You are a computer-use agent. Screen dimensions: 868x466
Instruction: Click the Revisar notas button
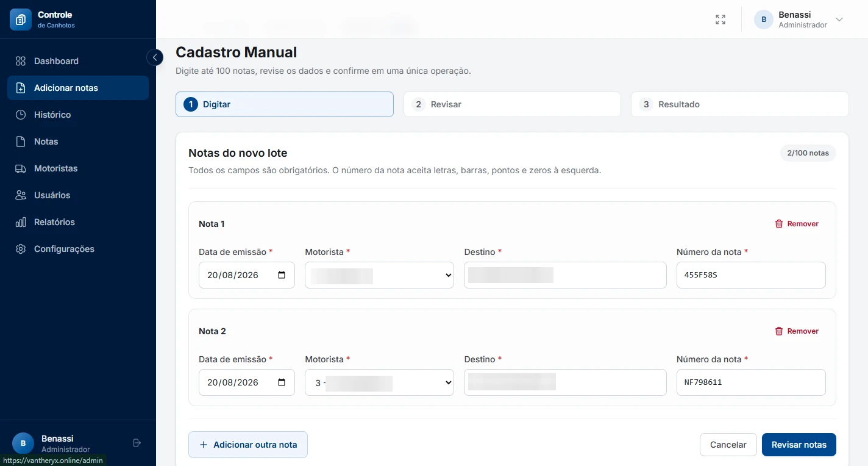799,445
